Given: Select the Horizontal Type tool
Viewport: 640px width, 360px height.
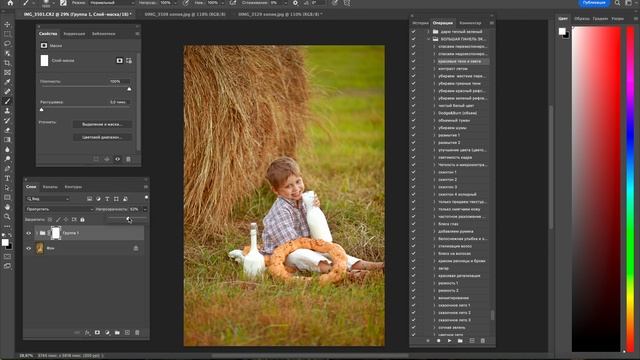Looking at the screenshot, I should (7, 178).
